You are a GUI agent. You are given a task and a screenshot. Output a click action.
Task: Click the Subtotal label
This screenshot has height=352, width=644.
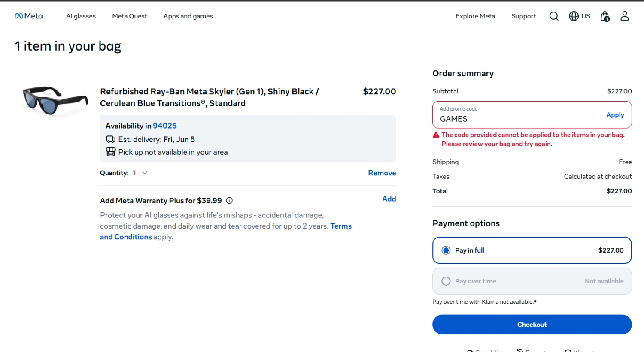[445, 91]
